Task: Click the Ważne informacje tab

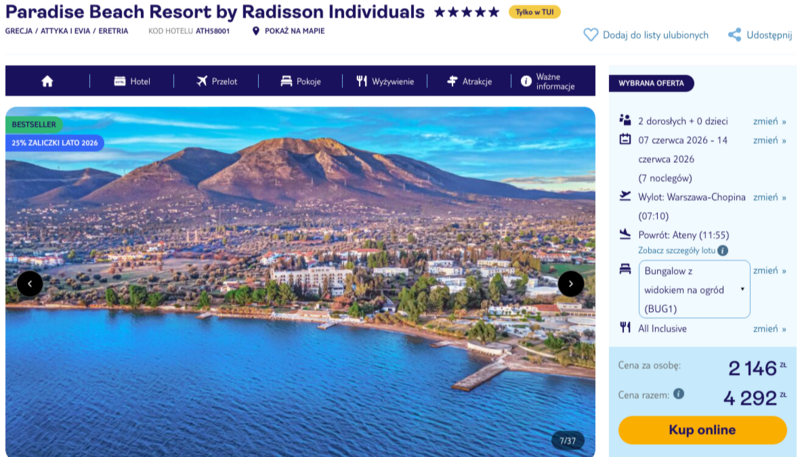Action: pyautogui.click(x=548, y=81)
